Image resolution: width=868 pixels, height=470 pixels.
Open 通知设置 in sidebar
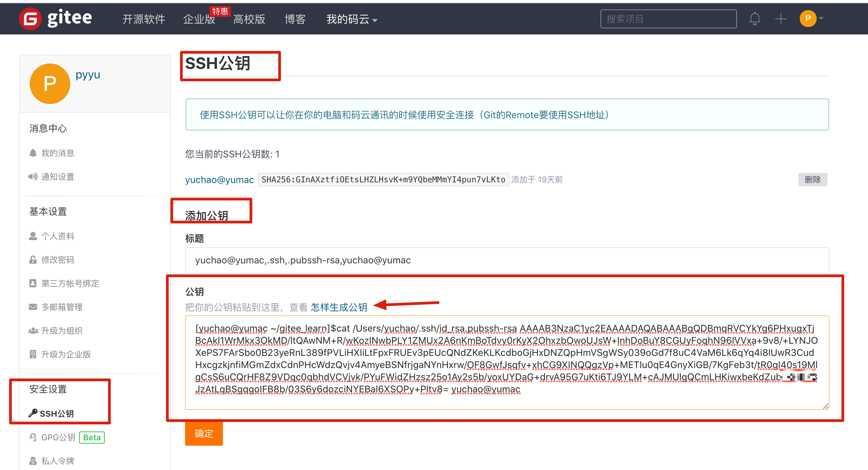(58, 177)
